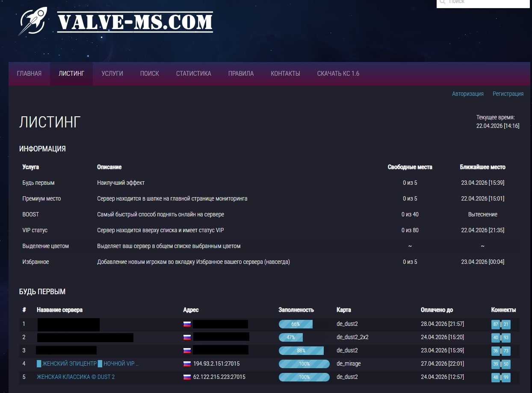Open the СТАТИСТИКА menu item
The width and height of the screenshot is (532, 393).
[x=193, y=74]
